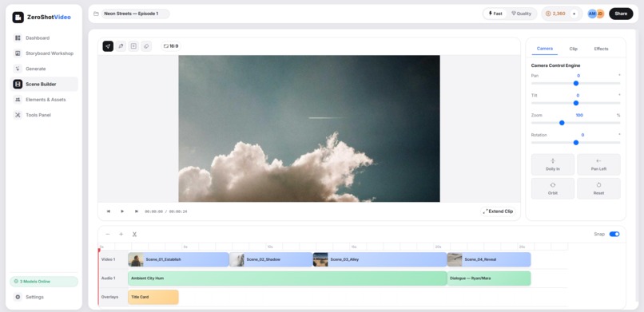
Task: Select the Scene_02_Shadow clip
Action: coord(271,259)
